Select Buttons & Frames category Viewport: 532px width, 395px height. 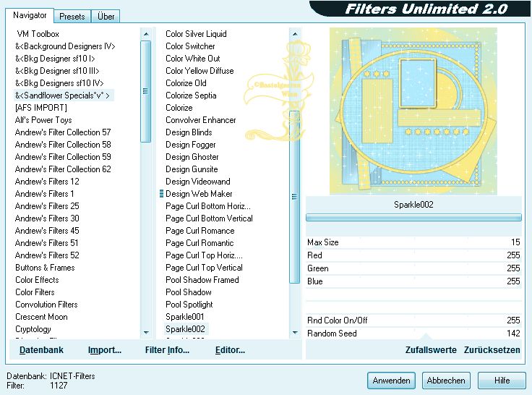45,268
